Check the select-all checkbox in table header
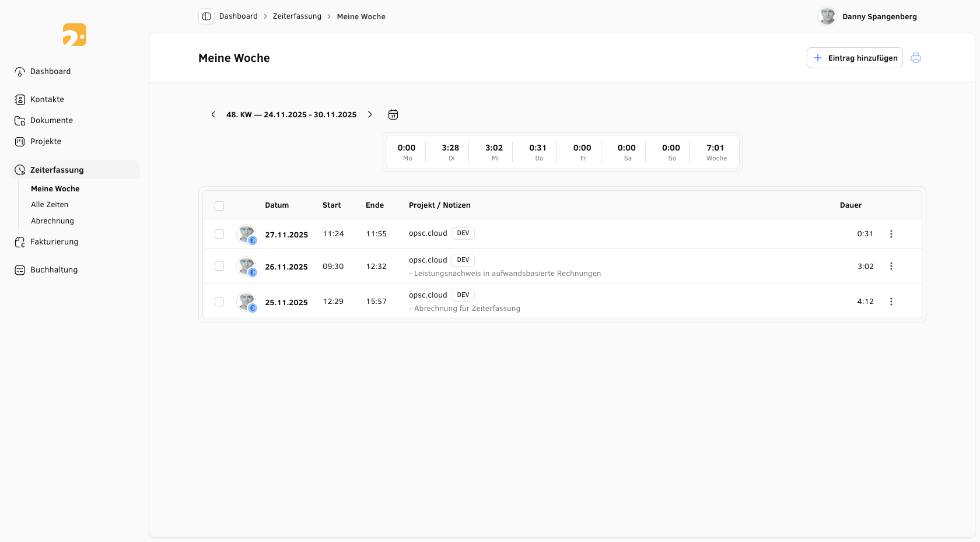This screenshot has width=980, height=542. tap(219, 205)
